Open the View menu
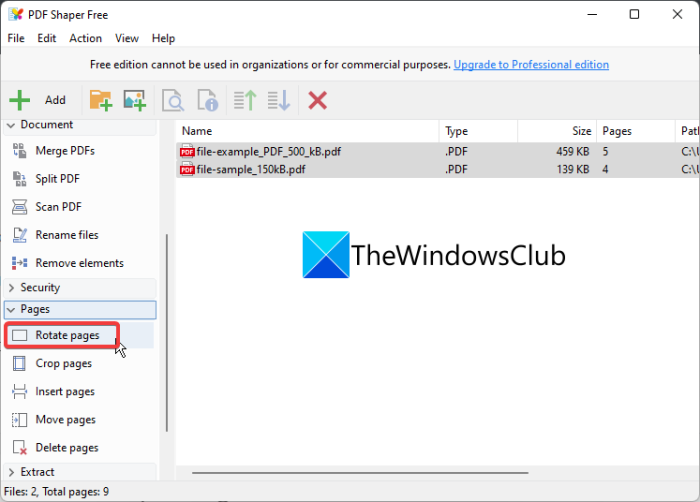The image size is (700, 502). point(127,38)
